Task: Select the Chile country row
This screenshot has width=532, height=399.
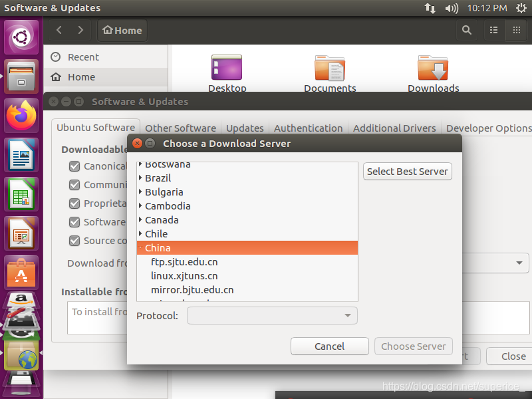Action: pyautogui.click(x=247, y=234)
